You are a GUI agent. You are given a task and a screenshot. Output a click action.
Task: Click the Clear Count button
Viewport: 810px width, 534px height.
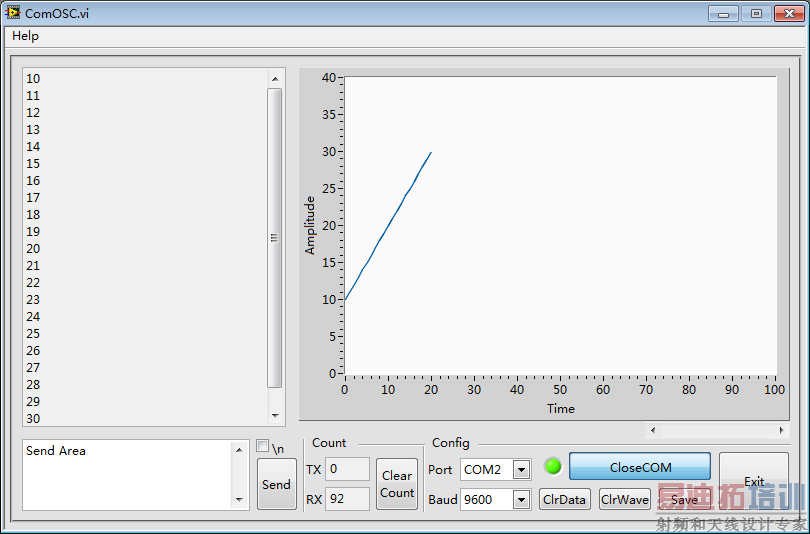[x=397, y=484]
